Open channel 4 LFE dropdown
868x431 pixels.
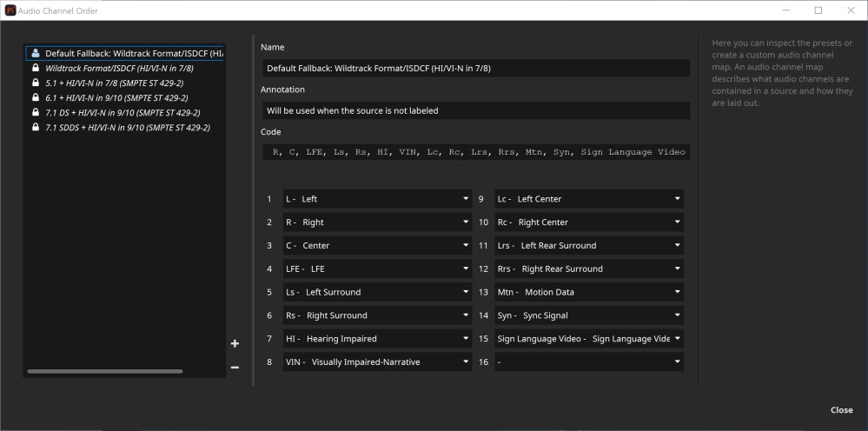pyautogui.click(x=376, y=269)
